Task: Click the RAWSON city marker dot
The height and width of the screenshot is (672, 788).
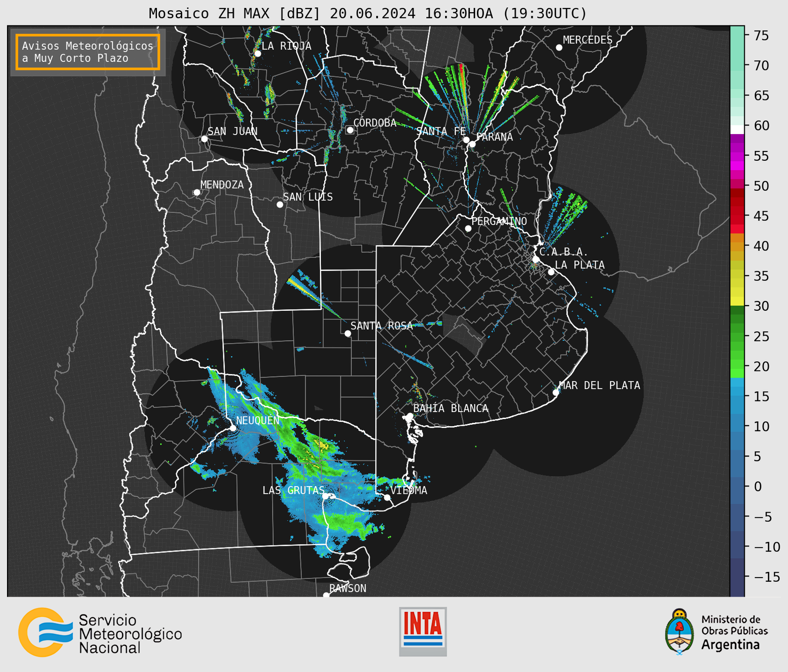Action: (x=326, y=595)
